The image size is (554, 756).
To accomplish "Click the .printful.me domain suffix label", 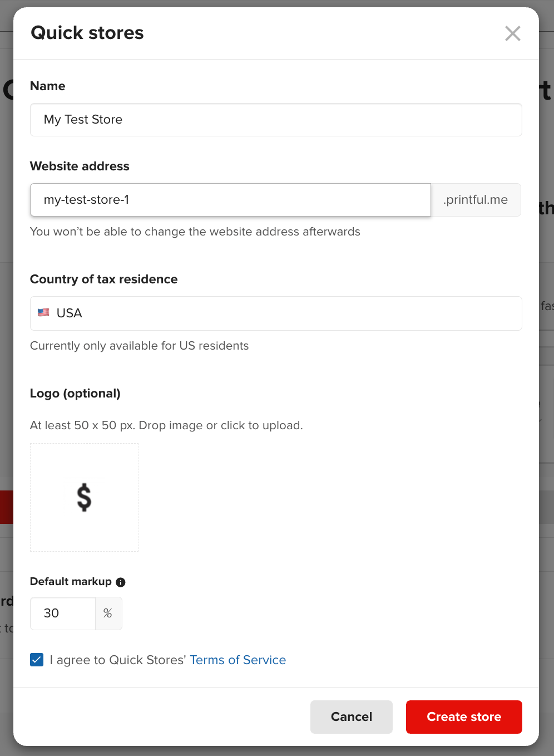I will coord(476,200).
